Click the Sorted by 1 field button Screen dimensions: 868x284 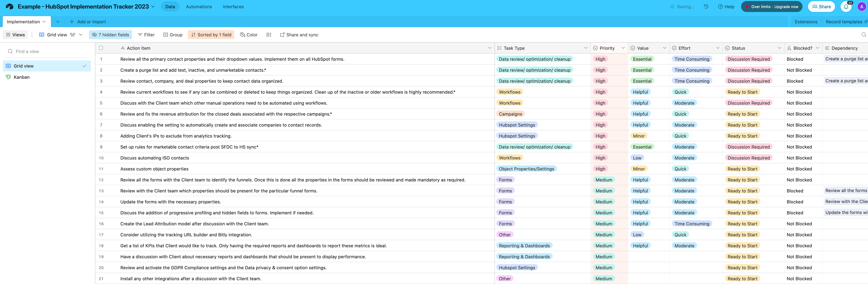pyautogui.click(x=211, y=35)
